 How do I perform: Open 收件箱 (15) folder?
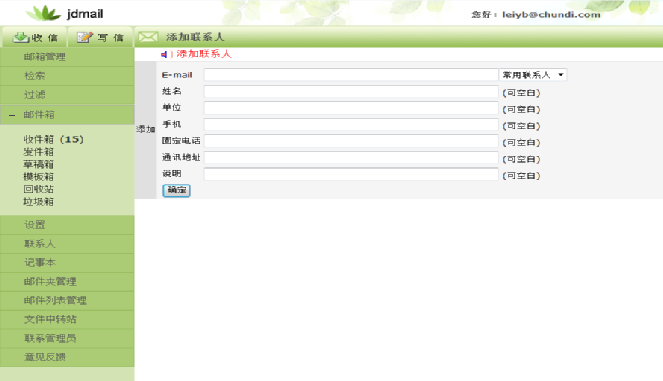click(x=54, y=139)
